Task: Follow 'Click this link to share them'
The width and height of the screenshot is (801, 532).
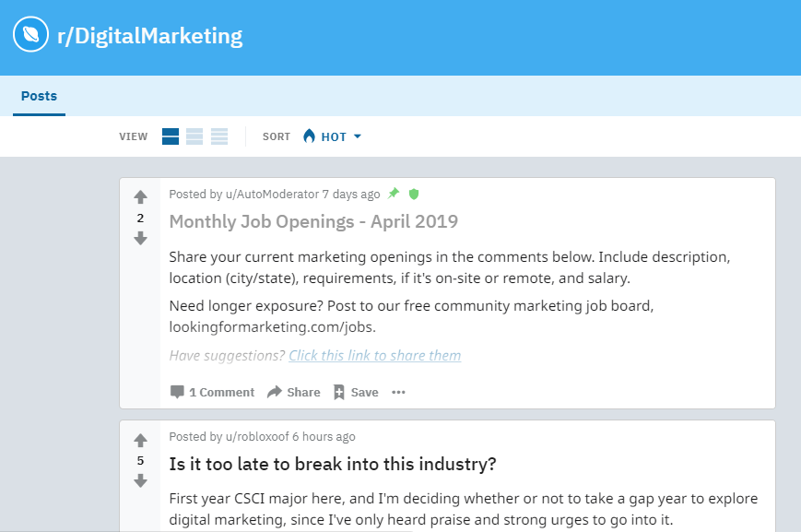Action: pos(375,356)
